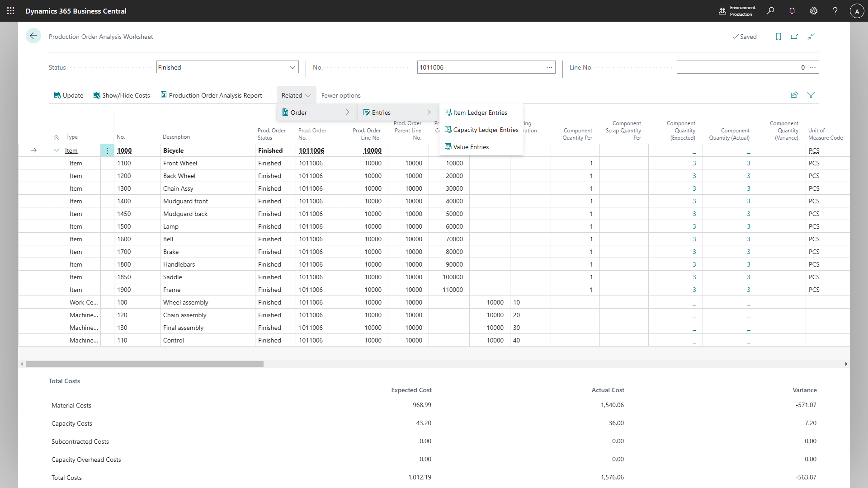The width and height of the screenshot is (868, 488).
Task: Bookmark this page using the bookmark icon
Action: [x=778, y=37]
